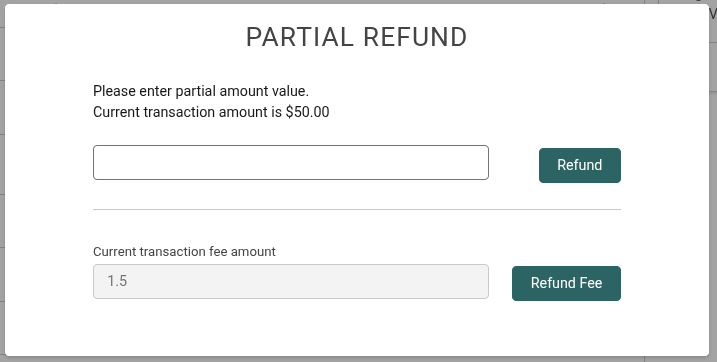Click the word PARTIAL in the title
The height and width of the screenshot is (362, 717).
point(300,37)
